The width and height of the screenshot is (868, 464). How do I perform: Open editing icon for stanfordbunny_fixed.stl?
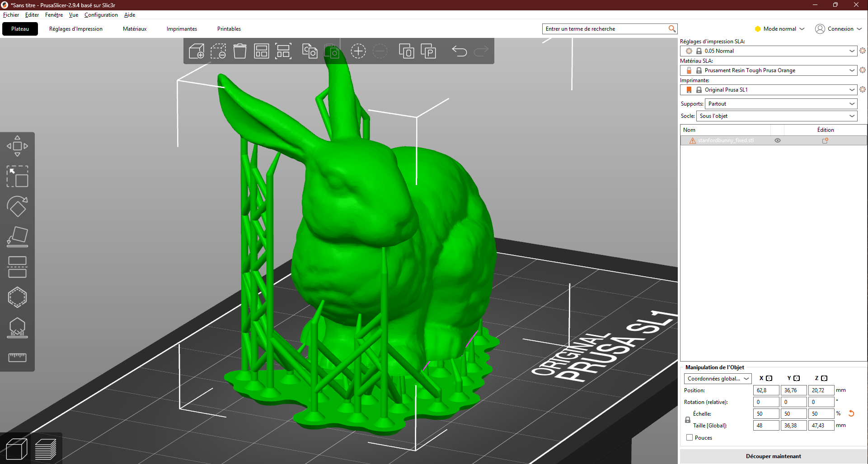(x=825, y=141)
